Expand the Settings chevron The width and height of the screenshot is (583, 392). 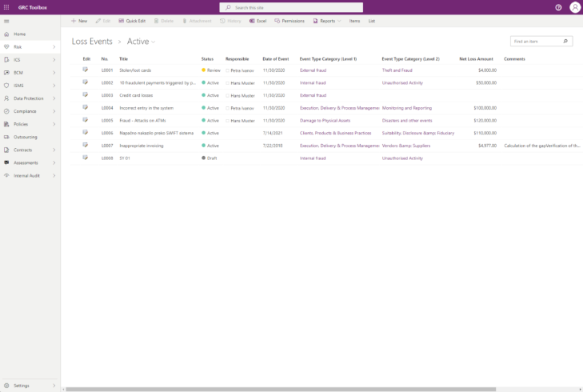(x=54, y=386)
